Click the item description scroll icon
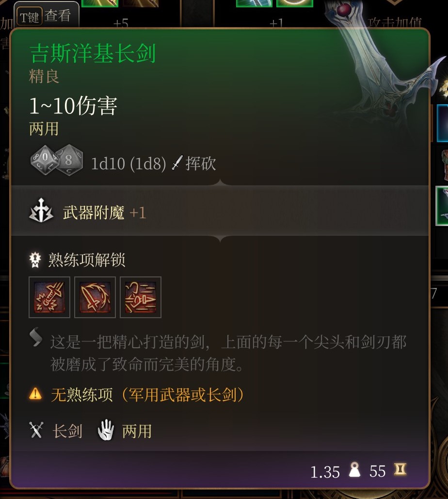448x499 pixels. [x=36, y=337]
